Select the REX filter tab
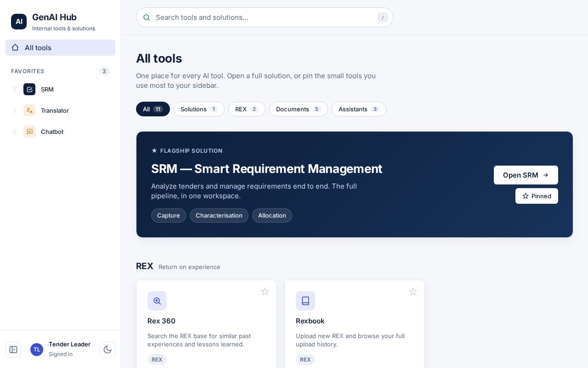Image resolution: width=588 pixels, height=368 pixels. pyautogui.click(x=247, y=109)
